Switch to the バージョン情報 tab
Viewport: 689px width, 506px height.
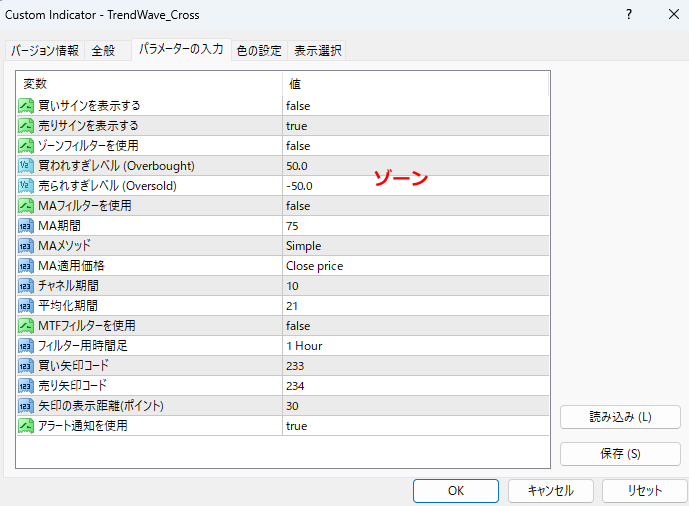[45, 51]
